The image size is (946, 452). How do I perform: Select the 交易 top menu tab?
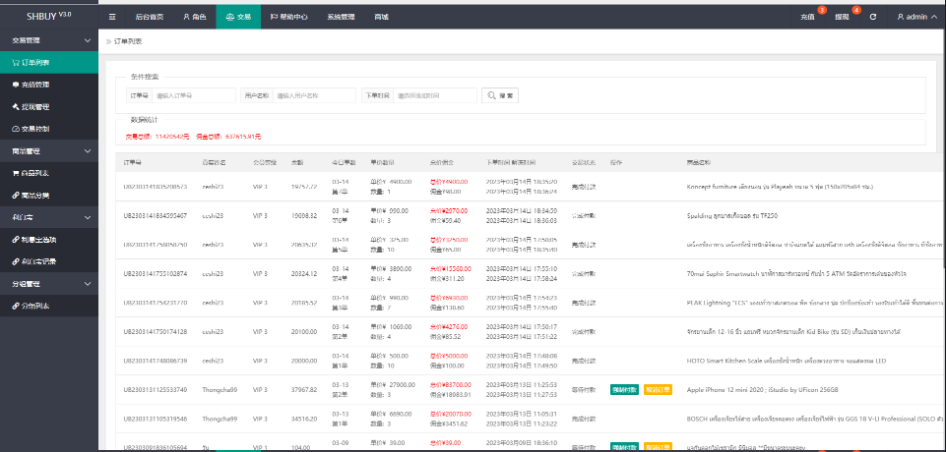(x=238, y=17)
